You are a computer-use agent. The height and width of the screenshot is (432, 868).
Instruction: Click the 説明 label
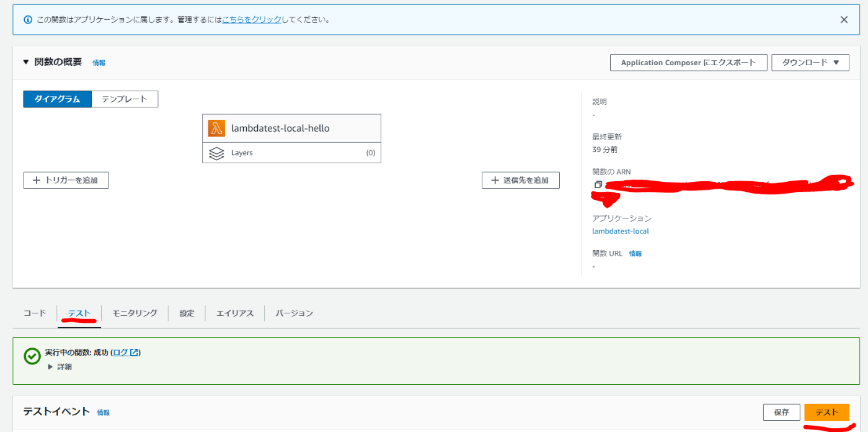click(600, 102)
